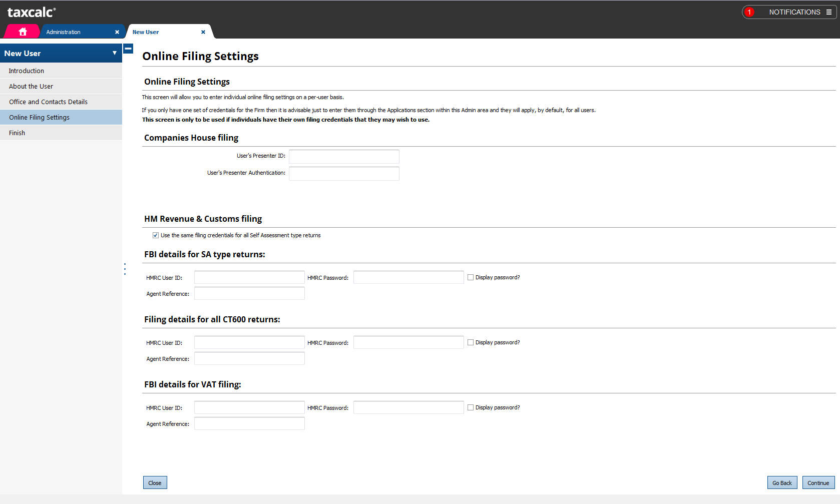Click the Close button
This screenshot has width=840, height=504.
coord(155,482)
